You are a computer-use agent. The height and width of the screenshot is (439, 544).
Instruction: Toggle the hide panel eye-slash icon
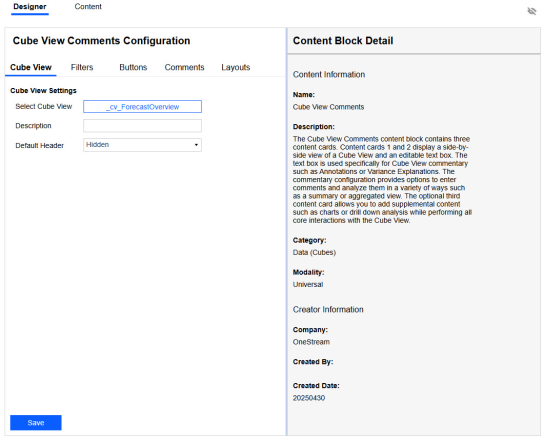[x=532, y=11]
